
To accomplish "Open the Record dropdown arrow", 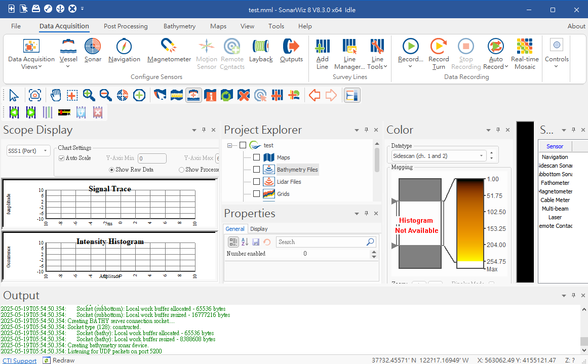I will tap(410, 66).
